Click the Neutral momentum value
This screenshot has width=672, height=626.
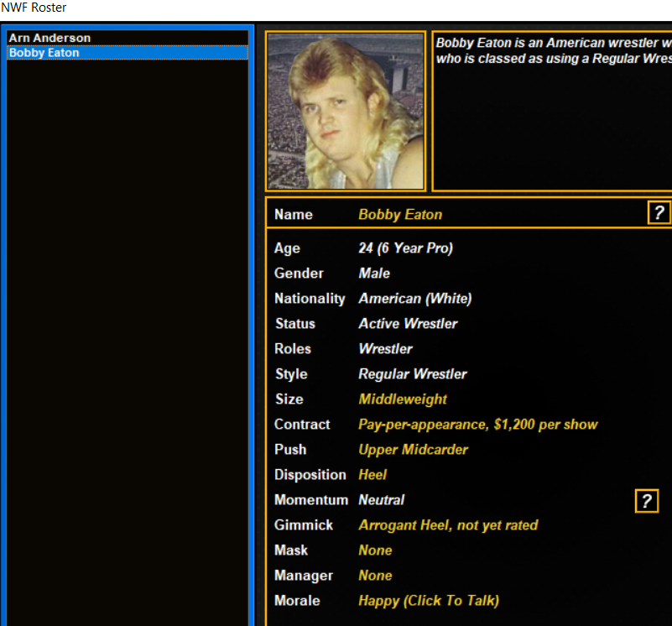[381, 500]
